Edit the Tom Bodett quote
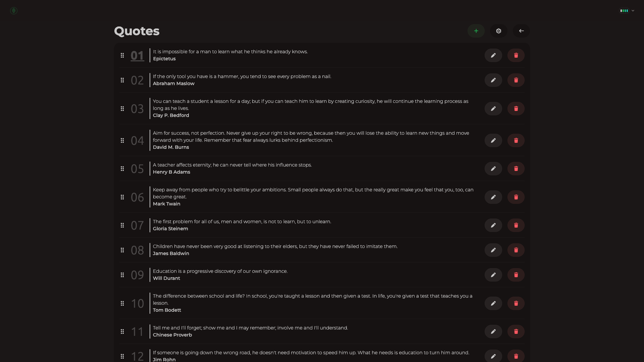Image resolution: width=644 pixels, height=362 pixels. click(493, 303)
